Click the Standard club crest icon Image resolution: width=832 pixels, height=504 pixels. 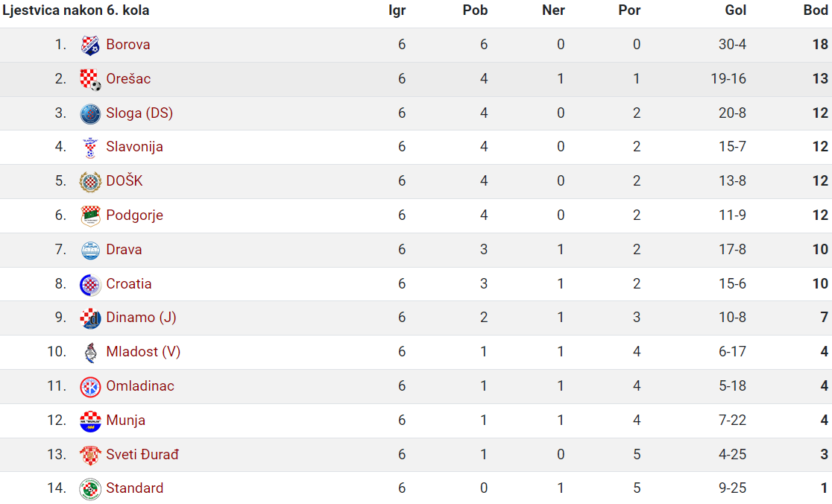tap(90, 489)
